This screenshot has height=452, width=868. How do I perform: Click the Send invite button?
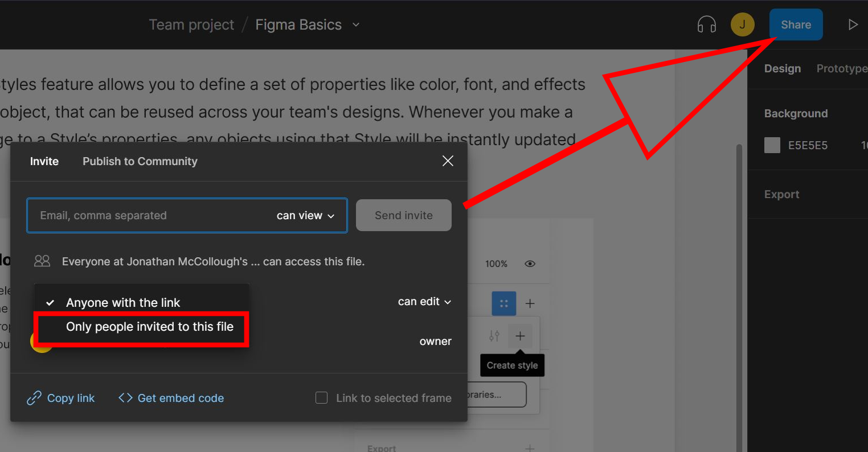404,215
